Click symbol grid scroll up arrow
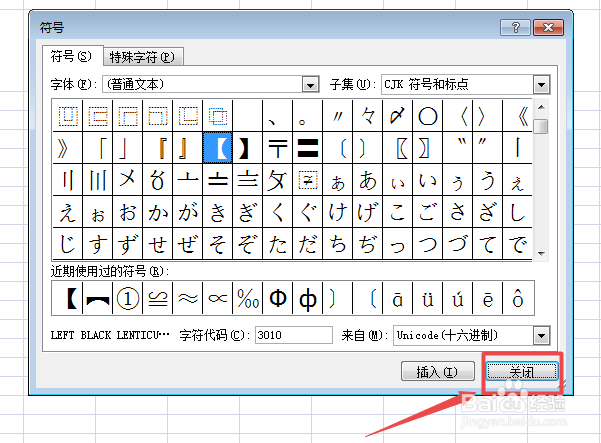 (x=541, y=107)
